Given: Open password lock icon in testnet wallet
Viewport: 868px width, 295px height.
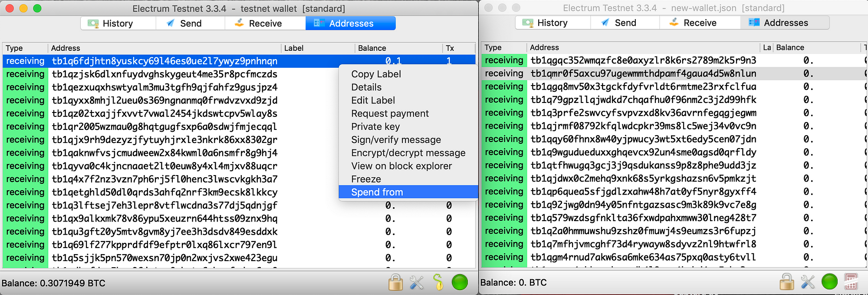Looking at the screenshot, I should (395, 282).
